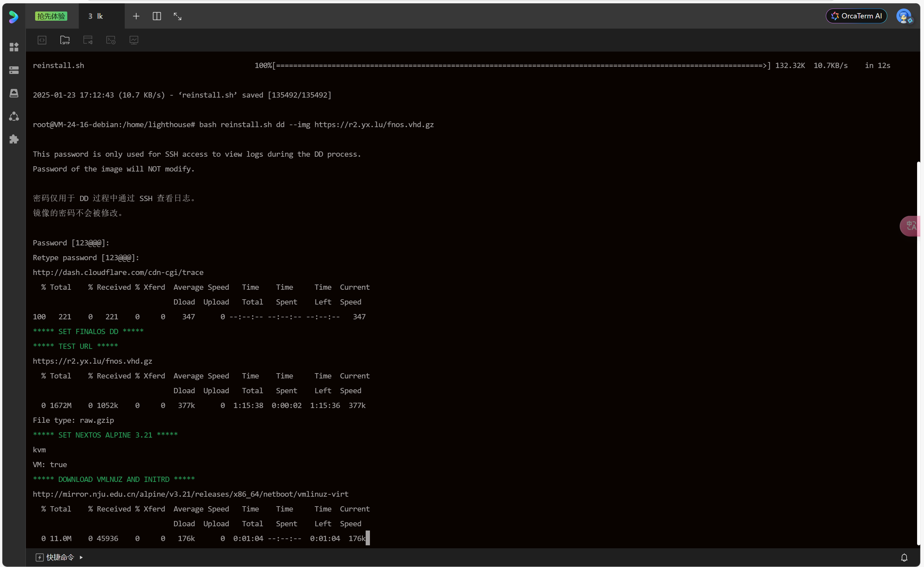The height and width of the screenshot is (567, 924).
Task: Click the 抢先体验 early access tab
Action: pyautogui.click(x=51, y=16)
